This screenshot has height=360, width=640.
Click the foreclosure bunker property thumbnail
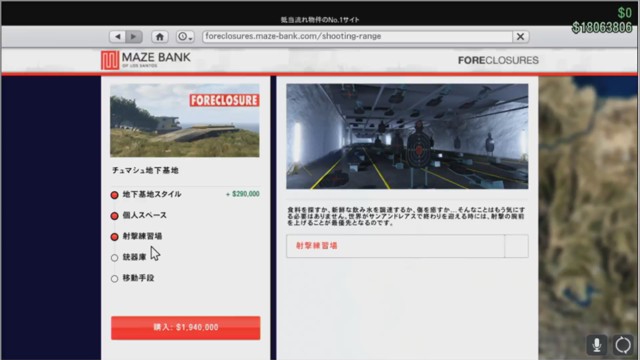coord(184,120)
